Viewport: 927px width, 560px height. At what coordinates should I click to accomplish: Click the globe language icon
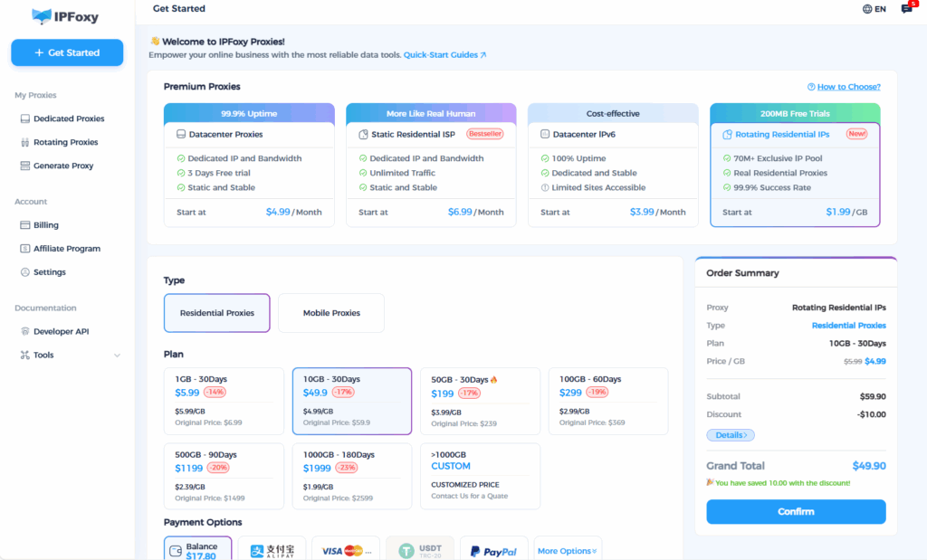coord(867,9)
